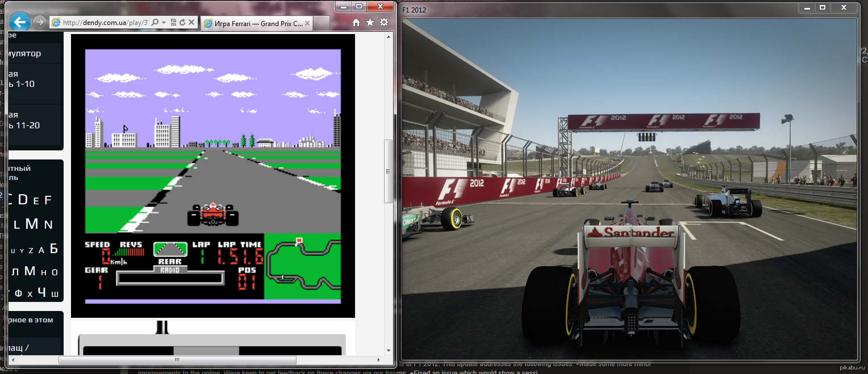Open a new tab next to Игра Ferrari
This screenshot has width=868, height=374.
coord(322,23)
